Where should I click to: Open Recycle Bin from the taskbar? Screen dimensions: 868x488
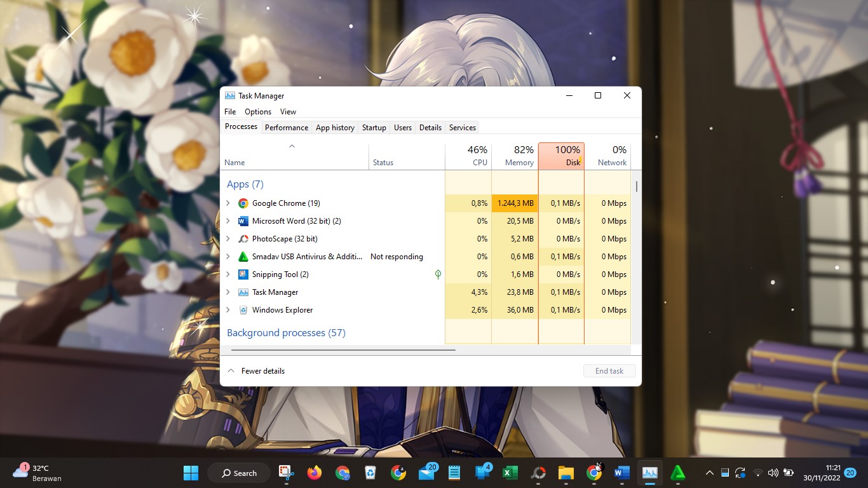click(370, 473)
